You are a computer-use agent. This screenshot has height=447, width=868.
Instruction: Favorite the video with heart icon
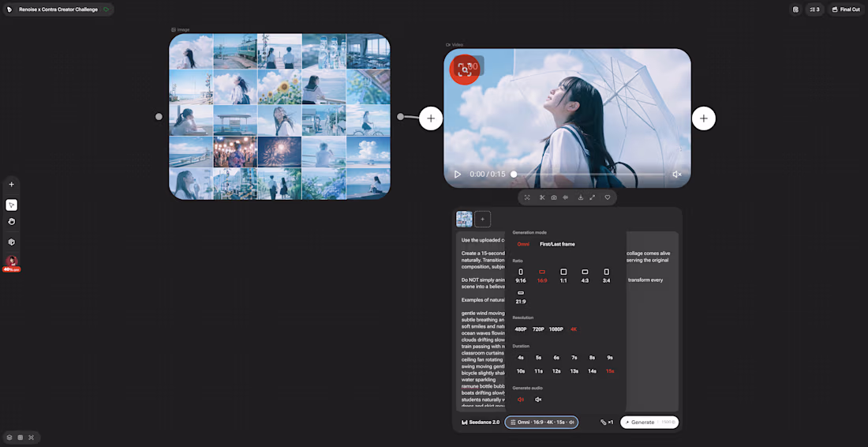point(608,197)
